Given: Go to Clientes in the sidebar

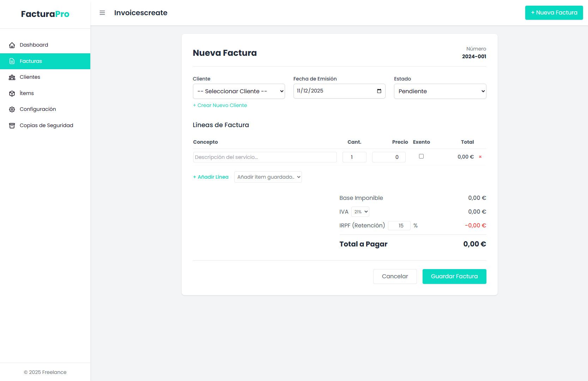Looking at the screenshot, I should coord(30,77).
